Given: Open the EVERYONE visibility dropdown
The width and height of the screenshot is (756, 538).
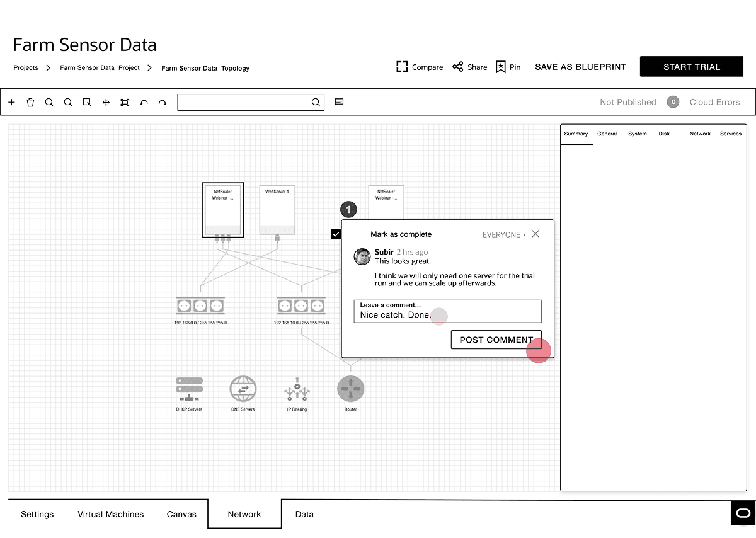Looking at the screenshot, I should (503, 234).
